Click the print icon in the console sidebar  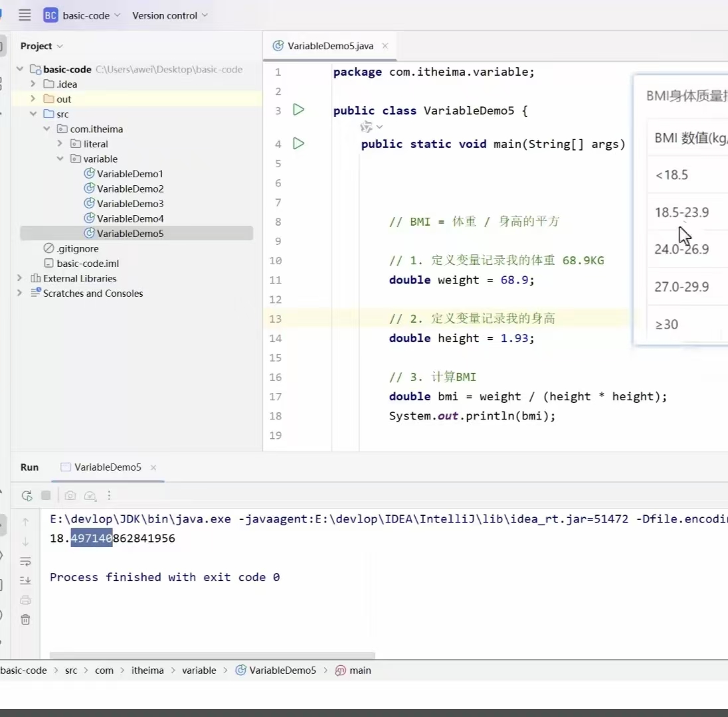[x=25, y=600]
